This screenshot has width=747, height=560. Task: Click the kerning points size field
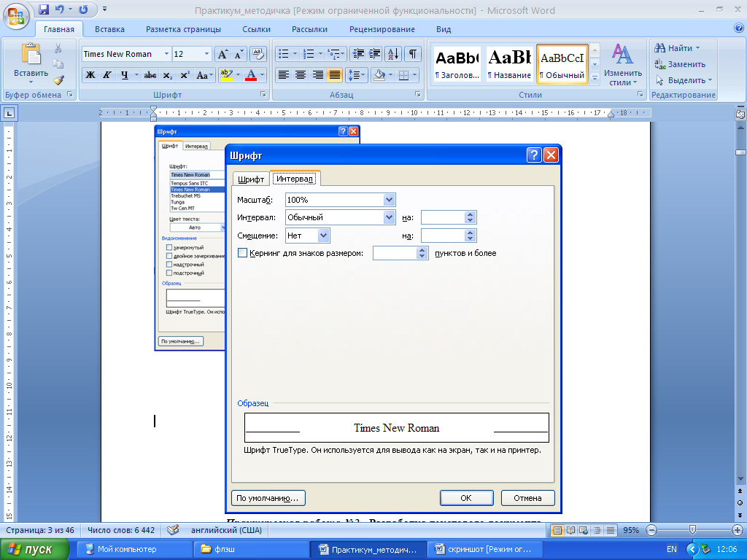click(x=395, y=253)
